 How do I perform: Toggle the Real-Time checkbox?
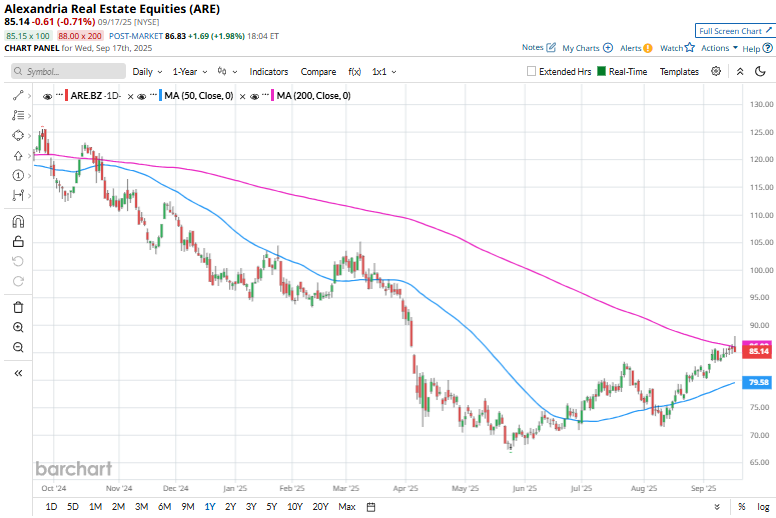[601, 71]
